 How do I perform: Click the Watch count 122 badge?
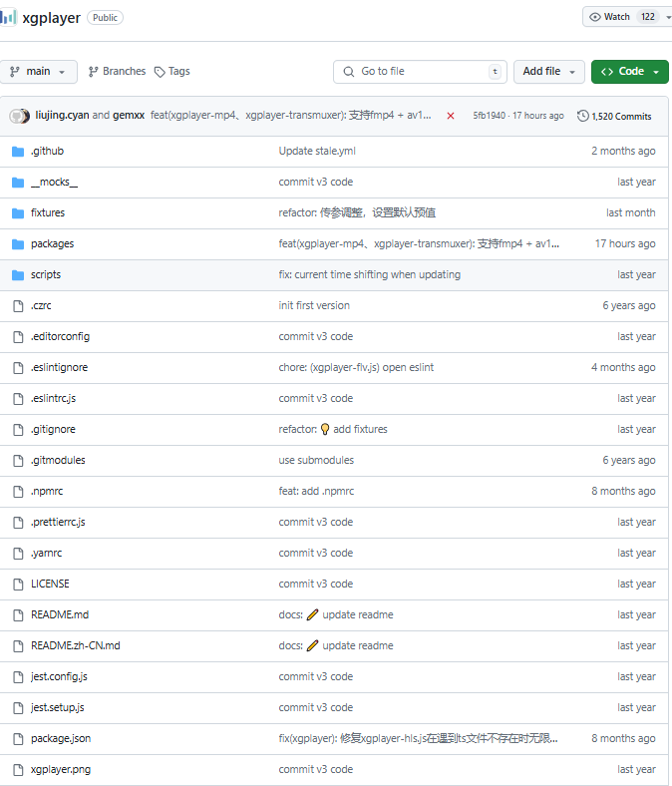(x=647, y=17)
